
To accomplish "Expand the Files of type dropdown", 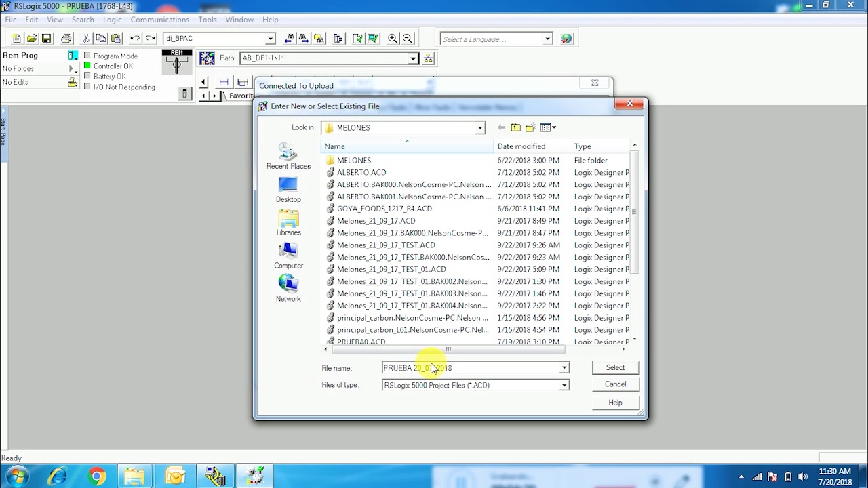I will tap(564, 385).
